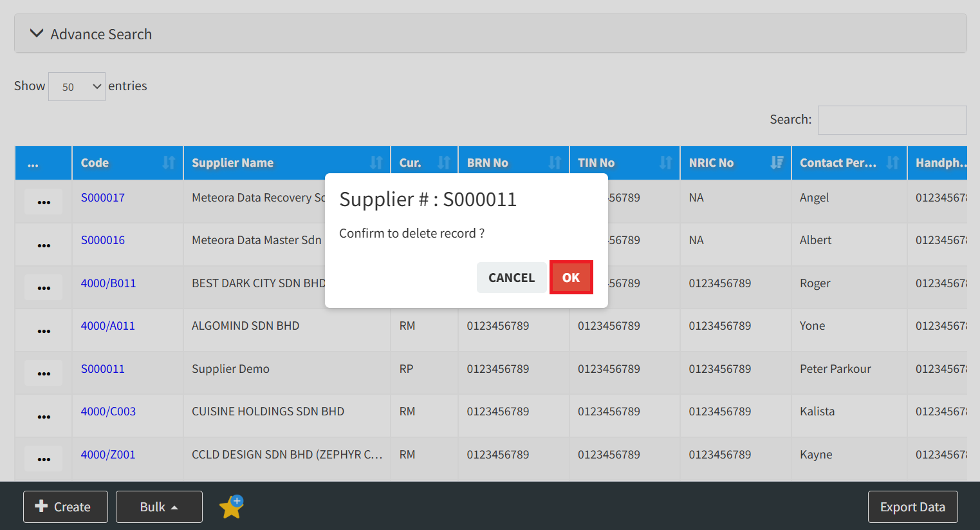This screenshot has width=980, height=530.
Task: Open supplier link S000016
Action: click(103, 240)
